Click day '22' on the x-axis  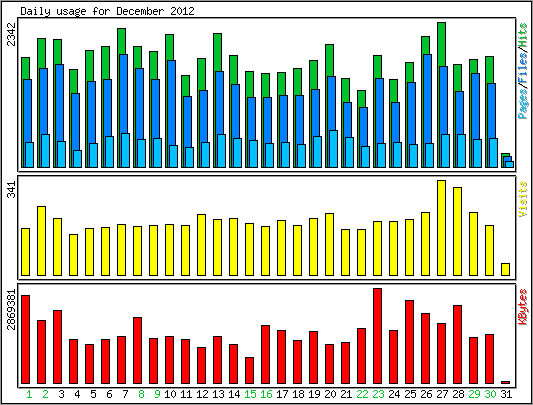click(362, 394)
